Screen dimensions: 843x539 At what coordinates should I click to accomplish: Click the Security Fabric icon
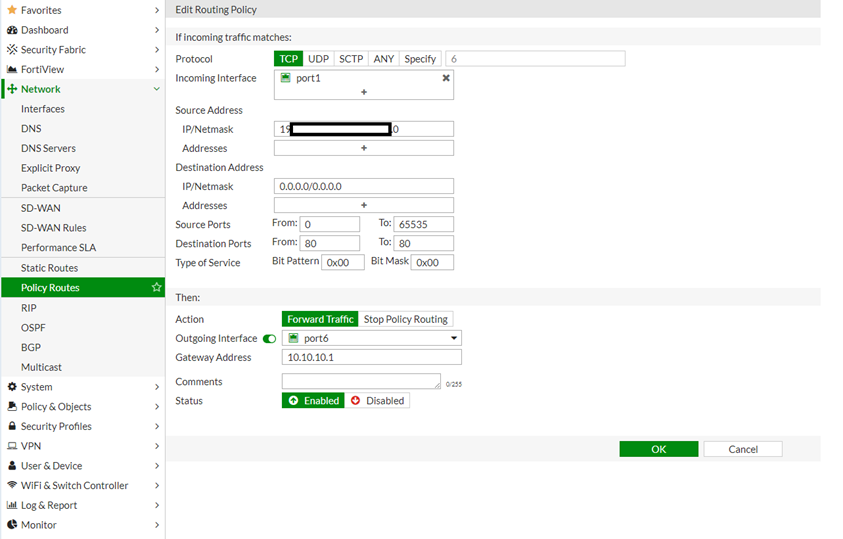click(12, 50)
